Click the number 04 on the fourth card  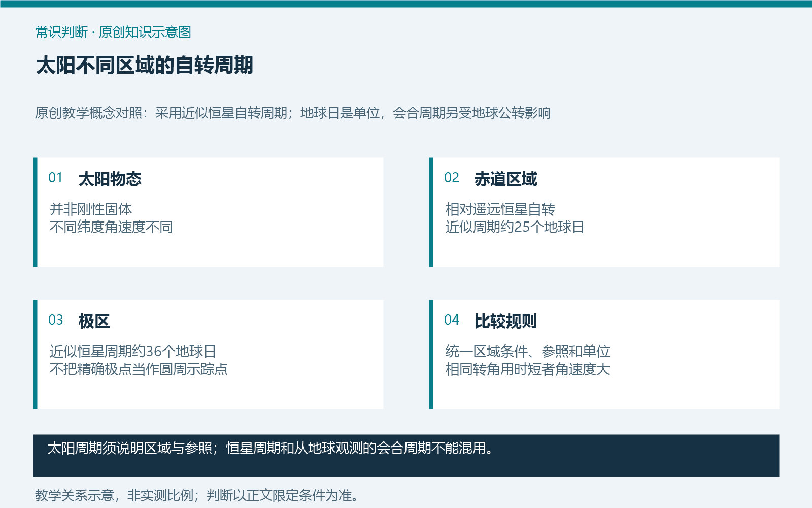pos(452,320)
